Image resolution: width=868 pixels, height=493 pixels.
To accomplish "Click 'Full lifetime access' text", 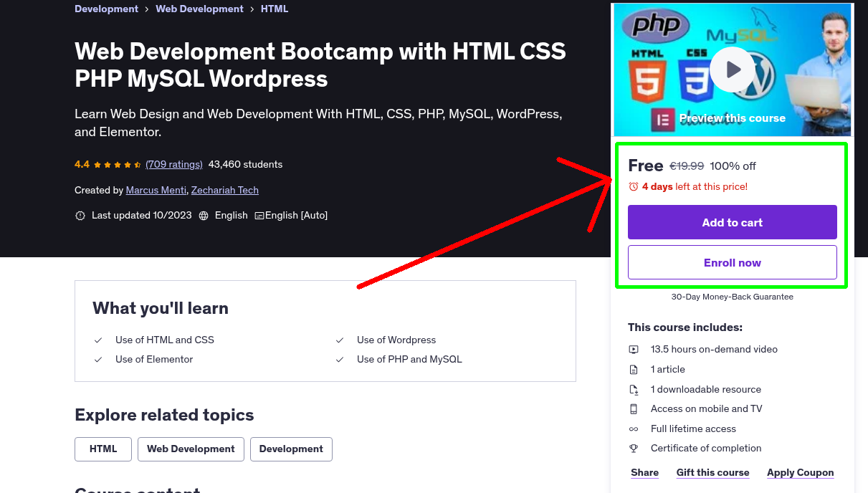I will (693, 429).
